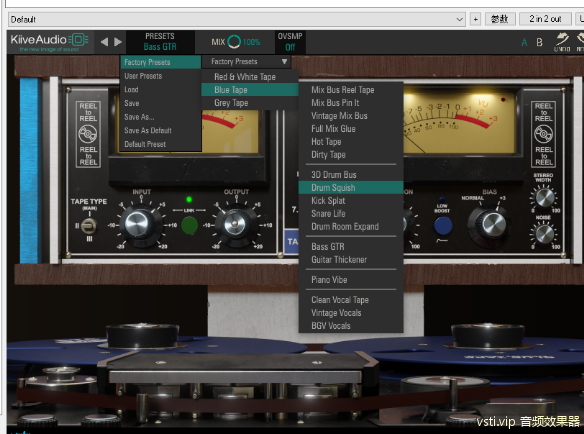Screen dimensions: 584x434
Task: Click the 2 in 2 out button
Action: coord(545,19)
